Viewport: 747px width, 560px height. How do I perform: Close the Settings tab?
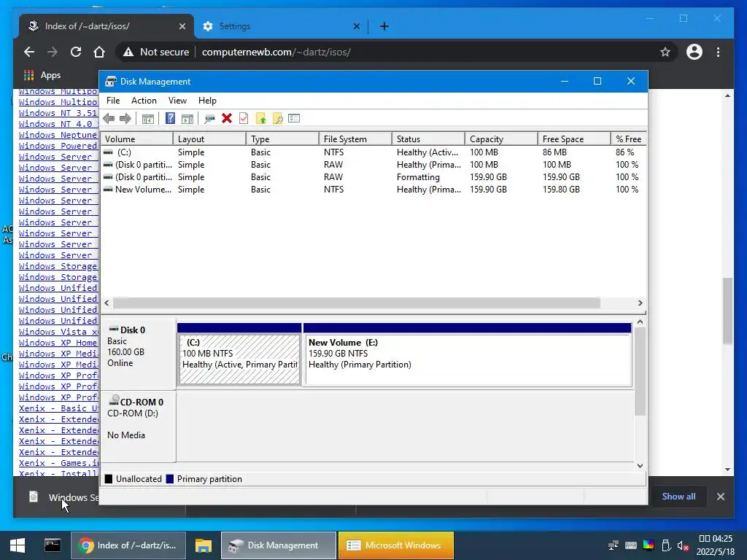356,26
